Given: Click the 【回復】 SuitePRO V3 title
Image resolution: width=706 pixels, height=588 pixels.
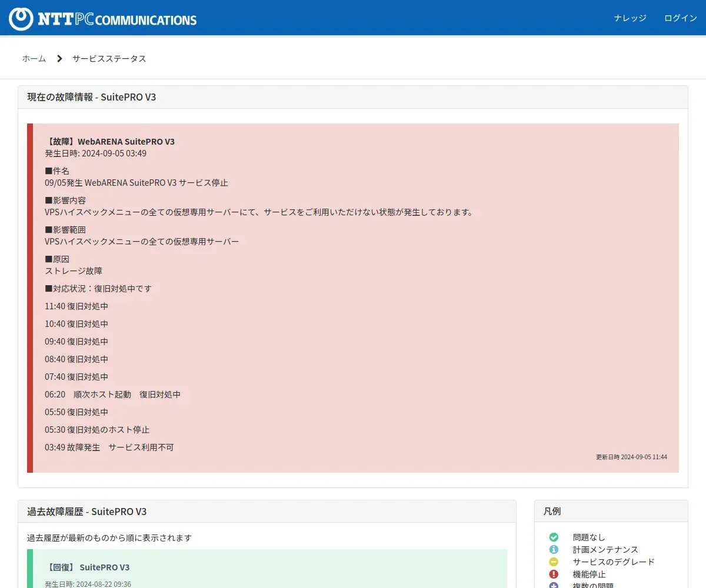Looking at the screenshot, I should click(87, 567).
